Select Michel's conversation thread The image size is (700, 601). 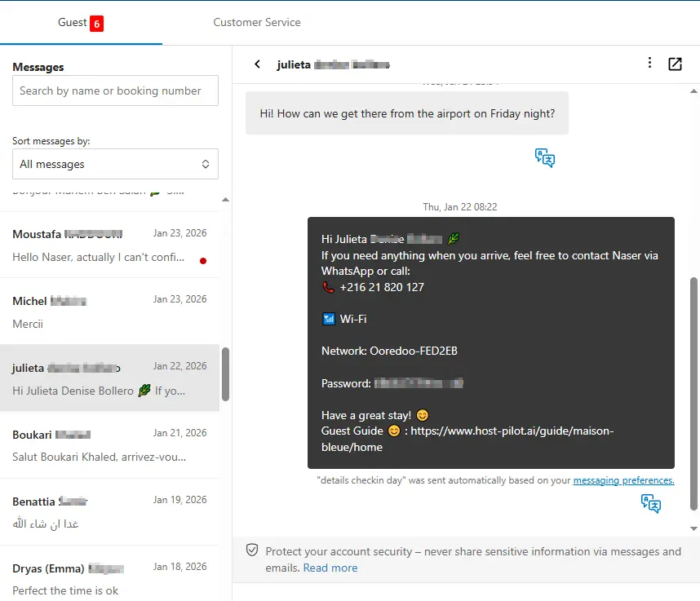pos(110,312)
